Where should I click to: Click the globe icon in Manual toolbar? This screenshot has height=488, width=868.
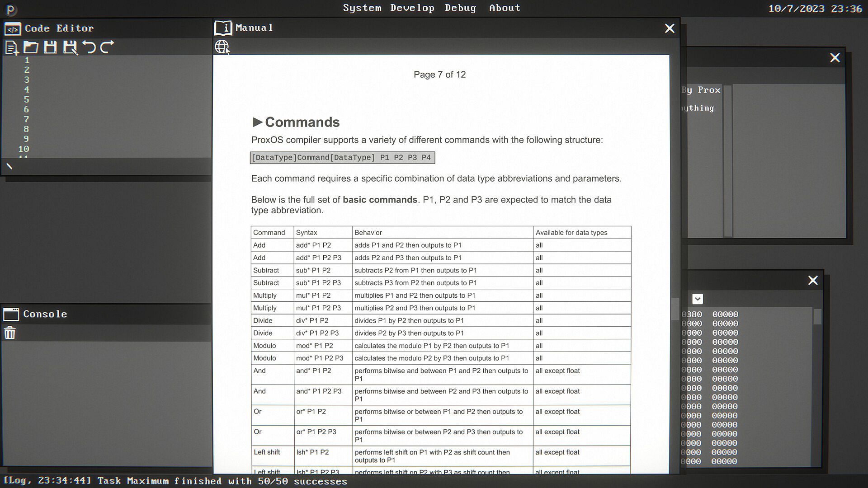(222, 47)
